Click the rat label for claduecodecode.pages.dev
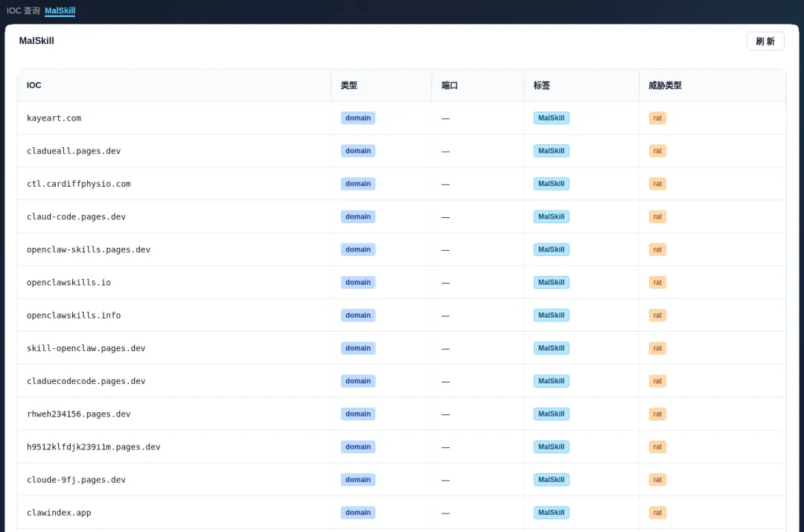 [x=657, y=381]
